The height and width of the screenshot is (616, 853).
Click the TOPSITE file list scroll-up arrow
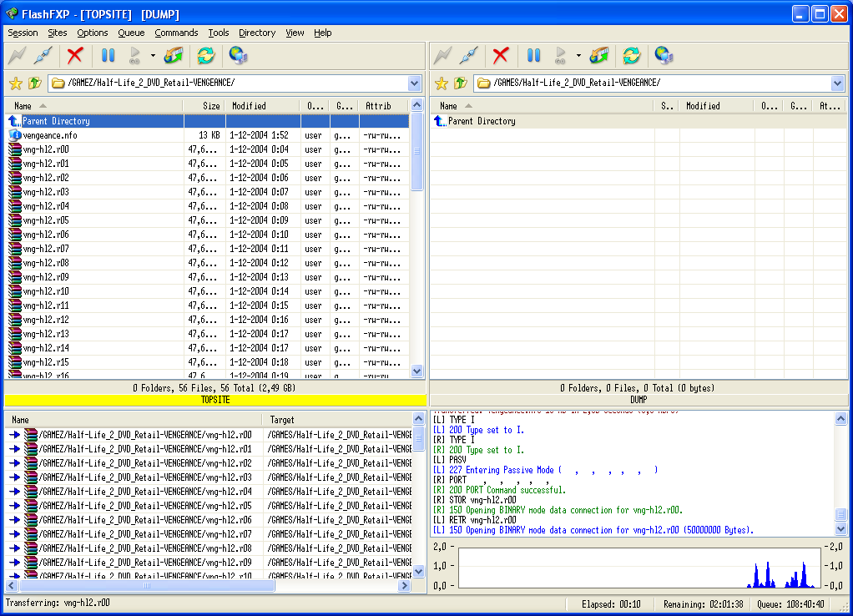pyautogui.click(x=416, y=105)
